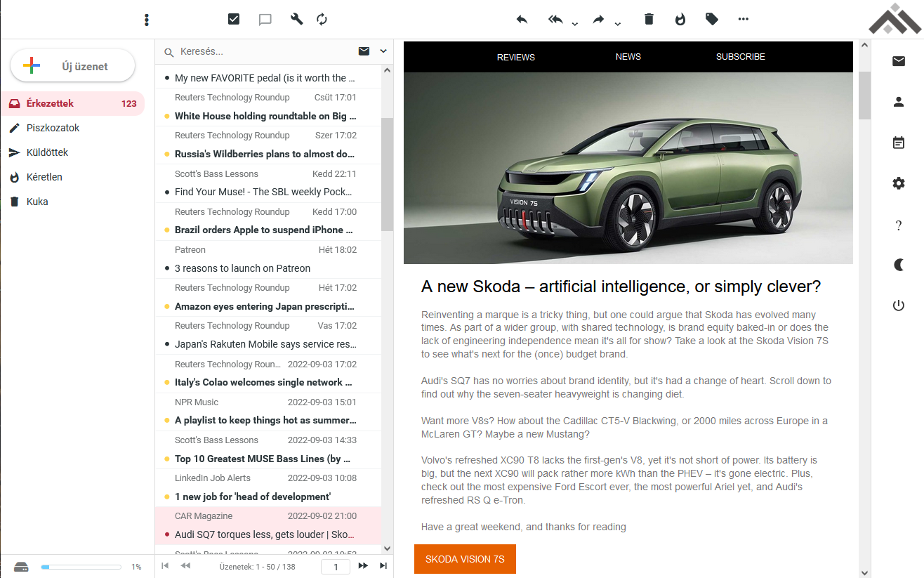The height and width of the screenshot is (578, 924).
Task: Expand the reply-all options chevron
Action: (x=574, y=23)
